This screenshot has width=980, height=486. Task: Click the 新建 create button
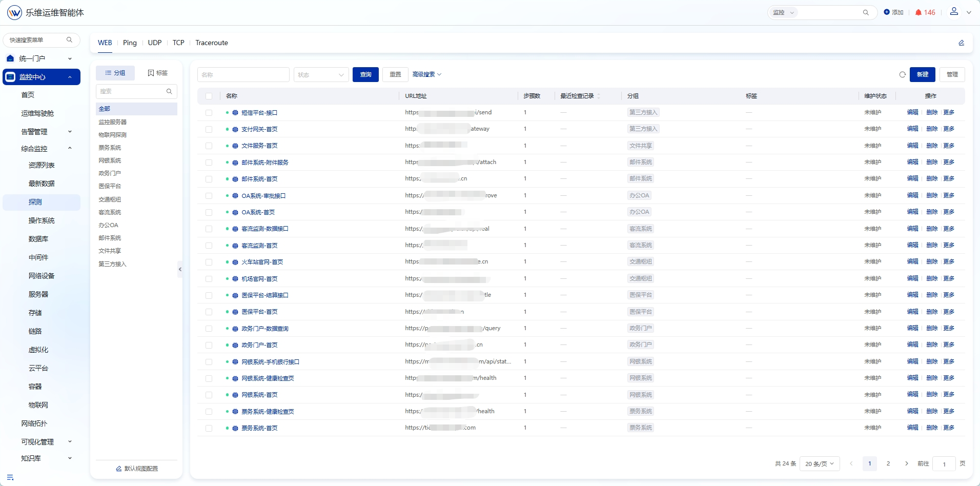pos(923,75)
